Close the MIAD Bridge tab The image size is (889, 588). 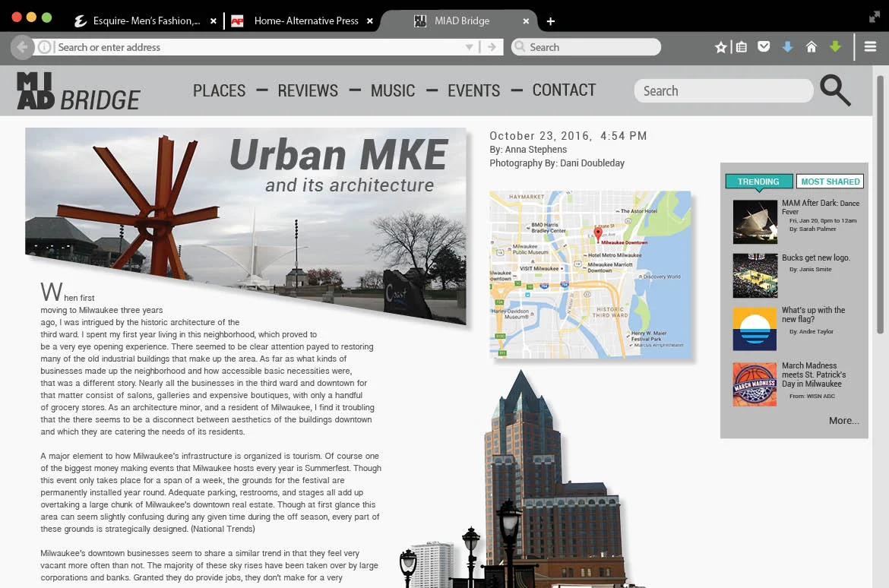[x=526, y=21]
